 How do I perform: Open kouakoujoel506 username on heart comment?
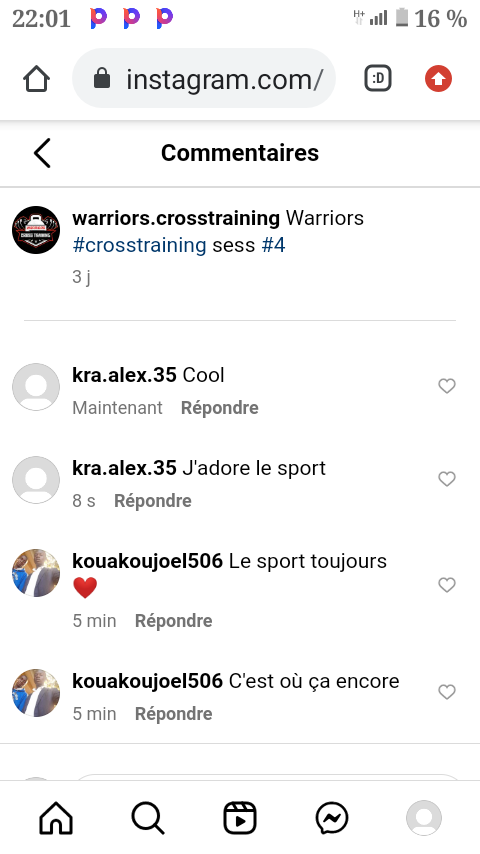148,561
